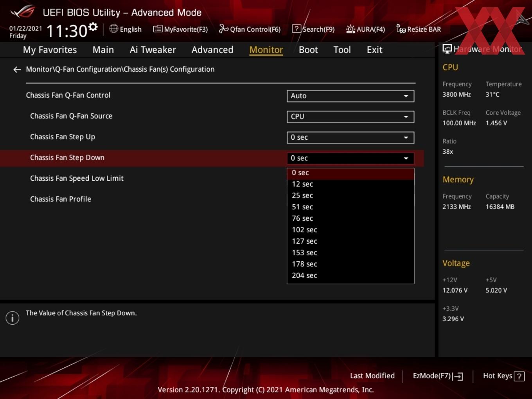Click +3.3V reading 3.296 V

coord(453,319)
